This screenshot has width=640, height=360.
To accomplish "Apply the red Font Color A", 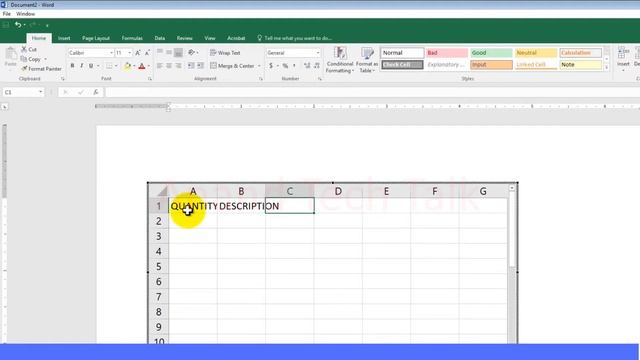I will [x=142, y=66].
